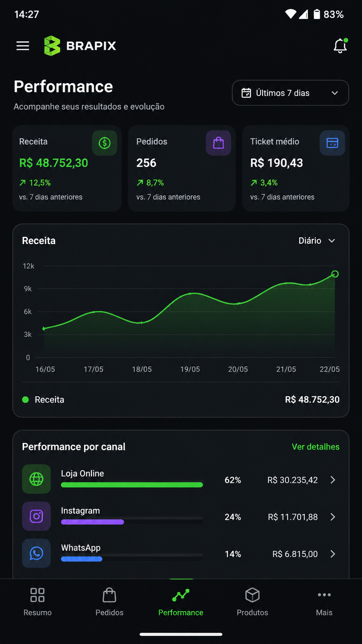
Task: Tap the Mais three-dots icon
Action: [x=324, y=595]
